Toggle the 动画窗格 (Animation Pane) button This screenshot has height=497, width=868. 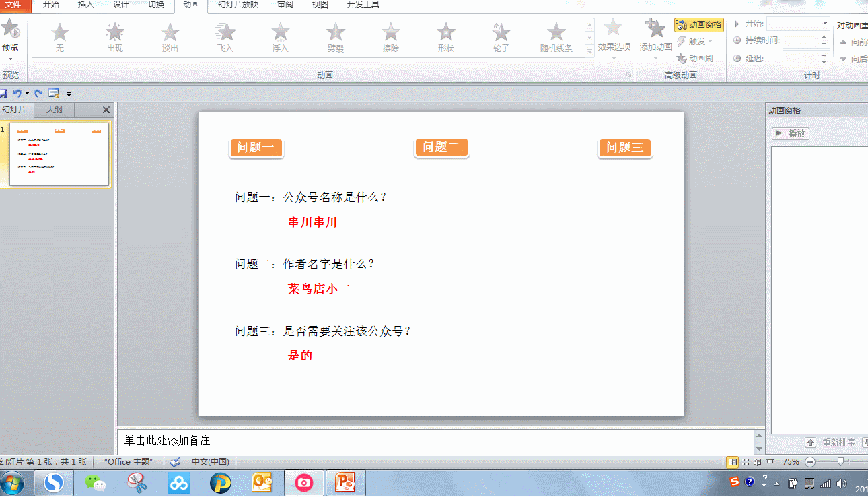pos(698,25)
